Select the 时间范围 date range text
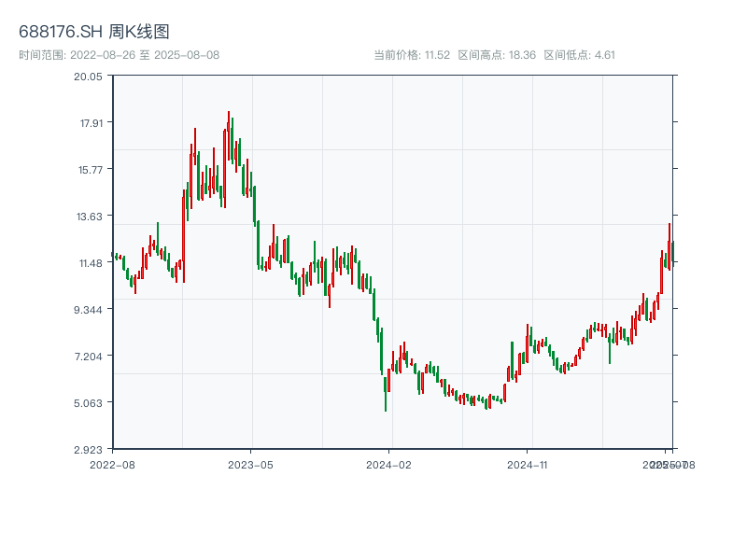Image resolution: width=747 pixels, height=560 pixels. [120, 55]
